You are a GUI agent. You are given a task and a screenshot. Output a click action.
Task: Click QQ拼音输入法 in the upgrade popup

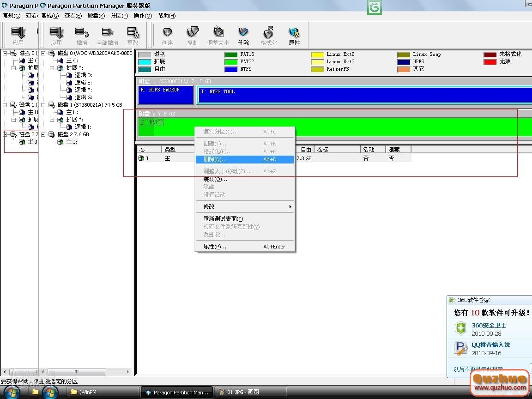coord(490,345)
